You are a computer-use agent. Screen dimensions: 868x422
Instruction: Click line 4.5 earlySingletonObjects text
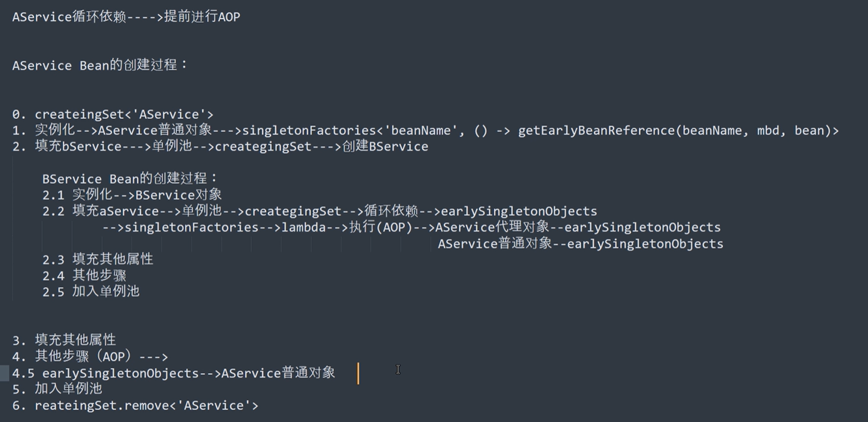120,373
